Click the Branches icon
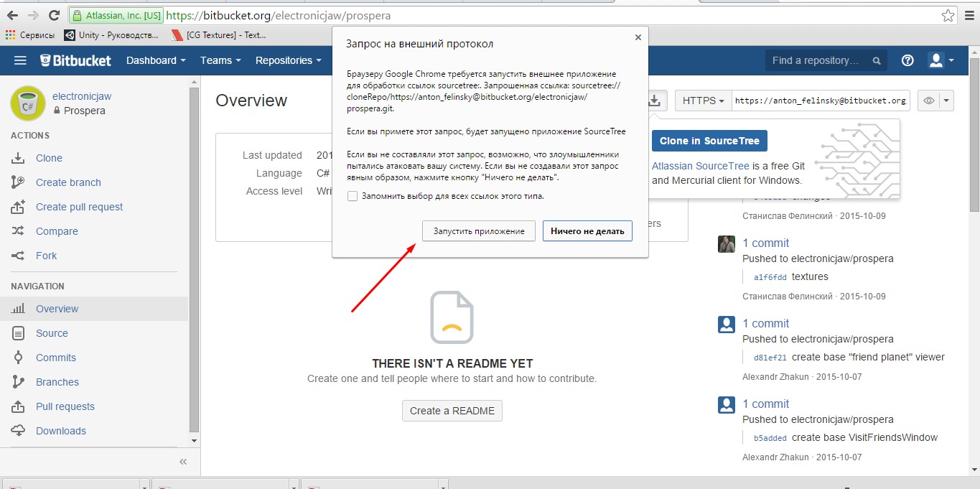Image resolution: width=980 pixels, height=489 pixels. pos(19,382)
